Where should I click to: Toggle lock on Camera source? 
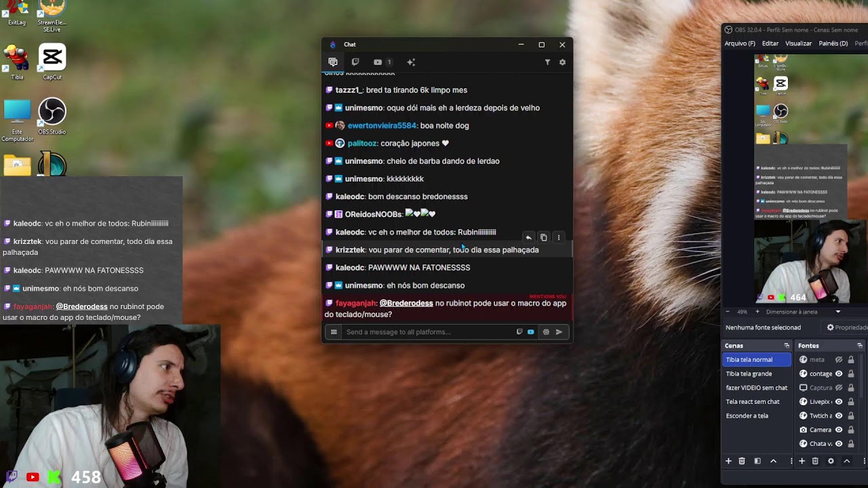point(850,430)
